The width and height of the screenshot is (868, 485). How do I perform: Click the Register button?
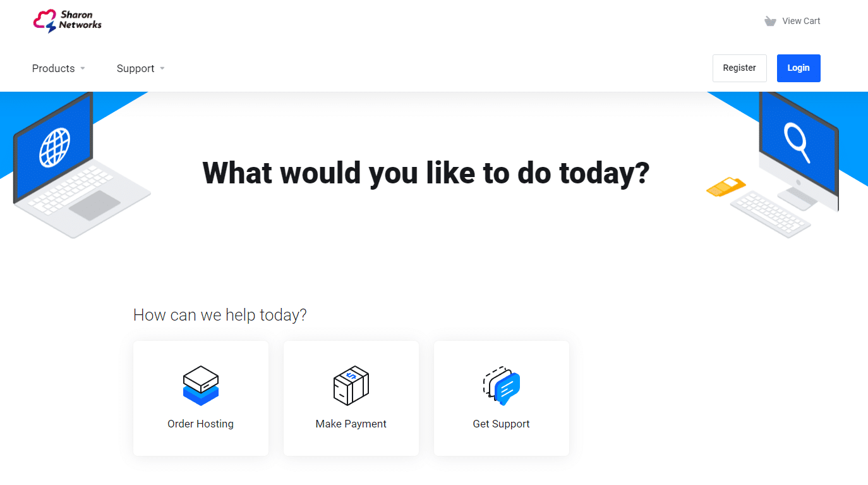(739, 68)
